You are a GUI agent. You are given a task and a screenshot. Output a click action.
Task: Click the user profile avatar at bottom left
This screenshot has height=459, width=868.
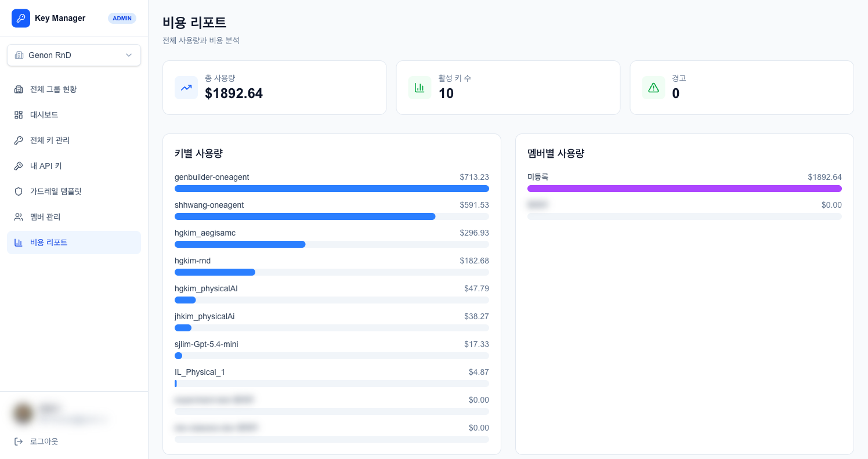(23, 413)
